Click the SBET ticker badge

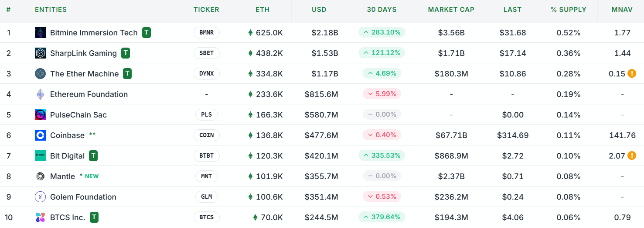pos(206,53)
